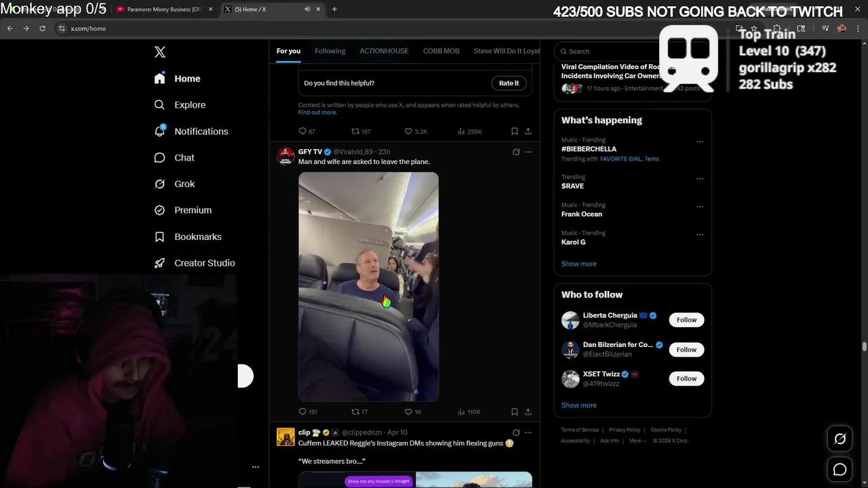Click Grok icon on clippedszn post
The image size is (868, 488).
point(516,432)
